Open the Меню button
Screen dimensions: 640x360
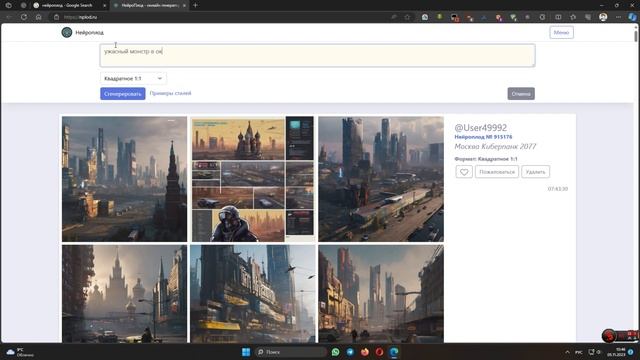point(561,33)
